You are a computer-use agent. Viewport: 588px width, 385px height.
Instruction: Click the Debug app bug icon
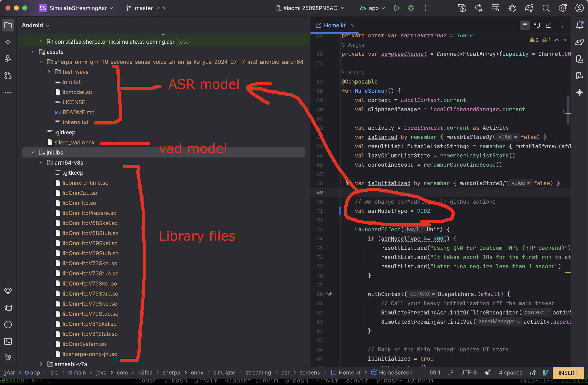point(411,8)
